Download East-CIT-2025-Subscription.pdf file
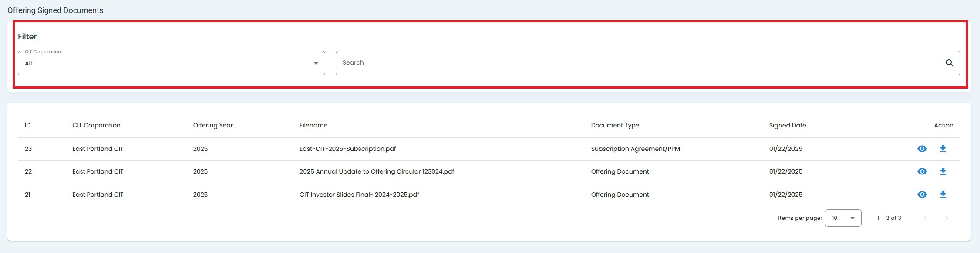This screenshot has height=253, width=980. click(943, 149)
